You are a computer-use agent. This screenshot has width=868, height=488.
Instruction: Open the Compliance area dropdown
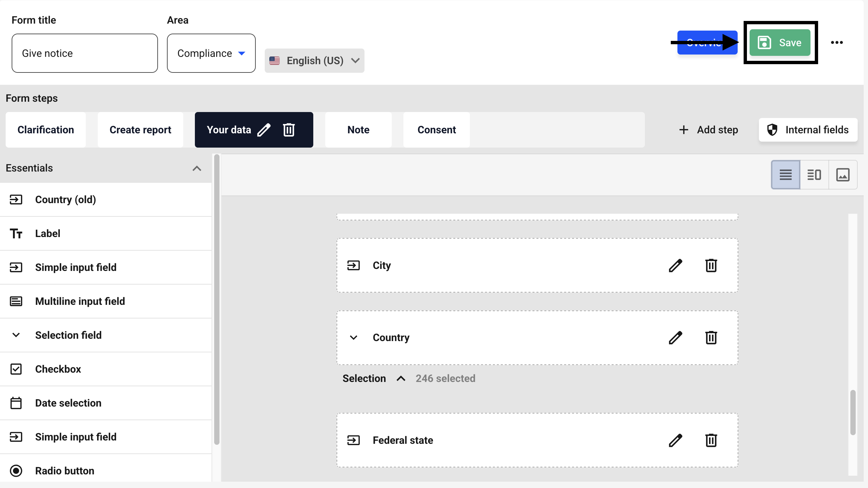click(211, 53)
